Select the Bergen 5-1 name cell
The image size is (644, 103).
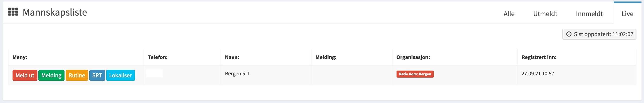coord(237,74)
